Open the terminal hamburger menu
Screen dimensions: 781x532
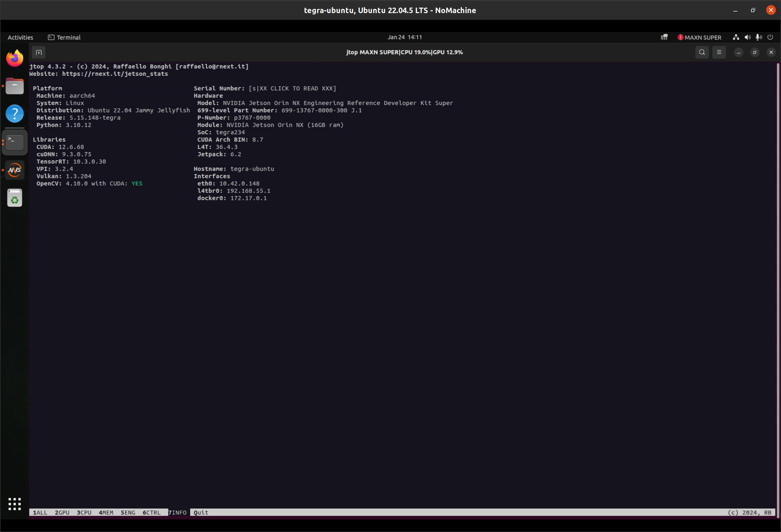point(719,52)
